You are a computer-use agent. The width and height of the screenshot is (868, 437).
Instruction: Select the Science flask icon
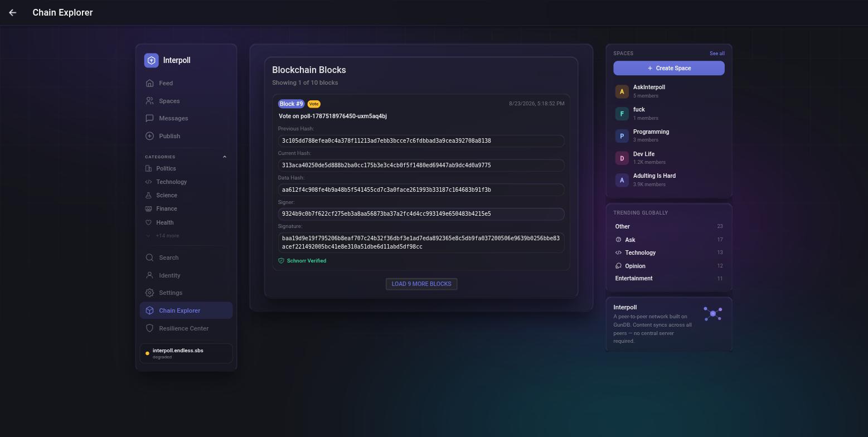coord(148,195)
